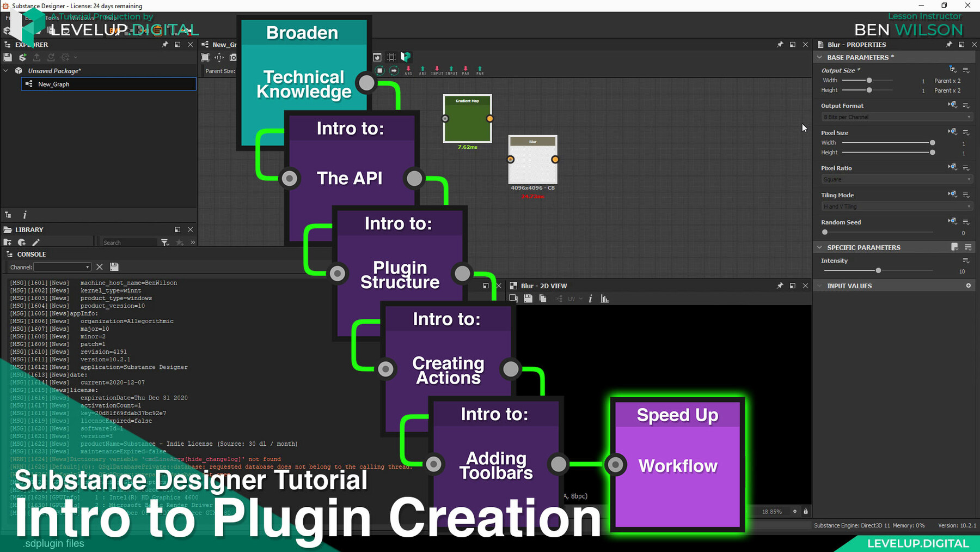Screen dimensions: 980x552
Task: Open the histogram view in the 2D View panel
Action: click(604, 299)
